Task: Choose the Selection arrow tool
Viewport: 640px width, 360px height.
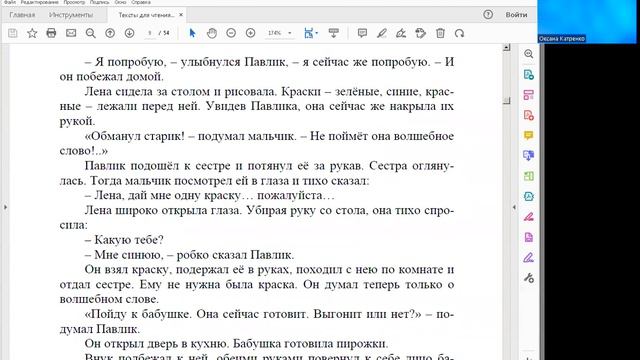Action: [x=192, y=33]
